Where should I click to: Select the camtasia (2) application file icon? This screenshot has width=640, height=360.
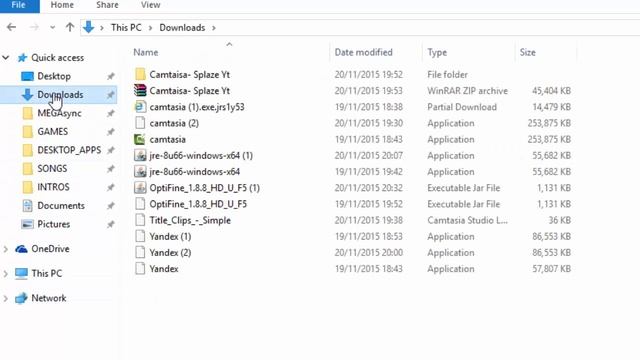[x=140, y=123]
